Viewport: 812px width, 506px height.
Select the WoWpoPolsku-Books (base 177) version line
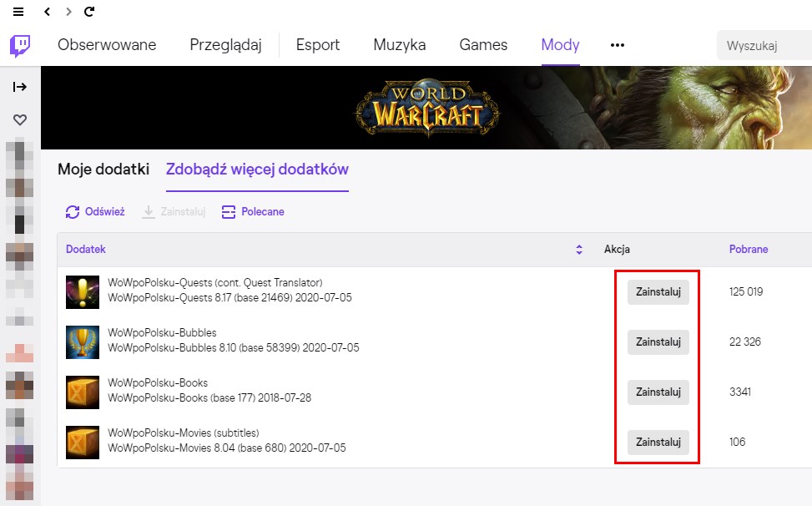tap(209, 398)
